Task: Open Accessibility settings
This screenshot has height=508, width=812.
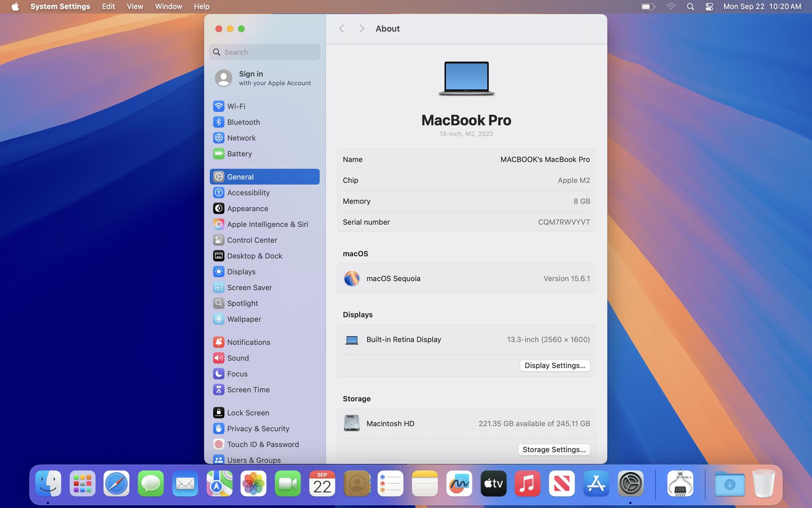Action: pyautogui.click(x=265, y=193)
